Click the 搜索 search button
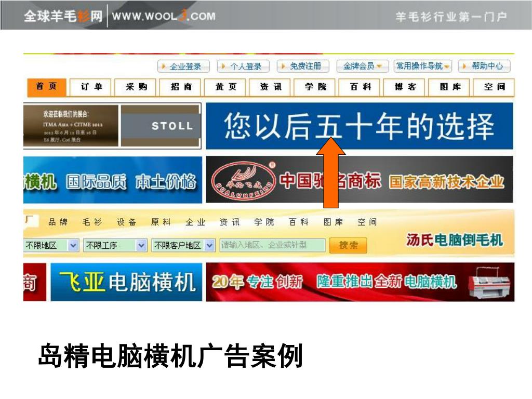The width and height of the screenshot is (532, 399). click(348, 245)
